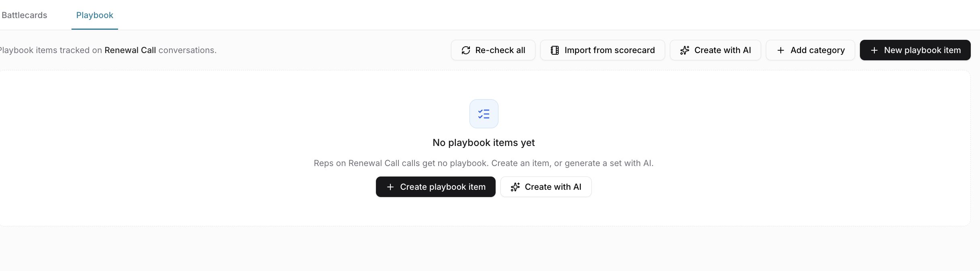Select the Playbook tab

(95, 15)
